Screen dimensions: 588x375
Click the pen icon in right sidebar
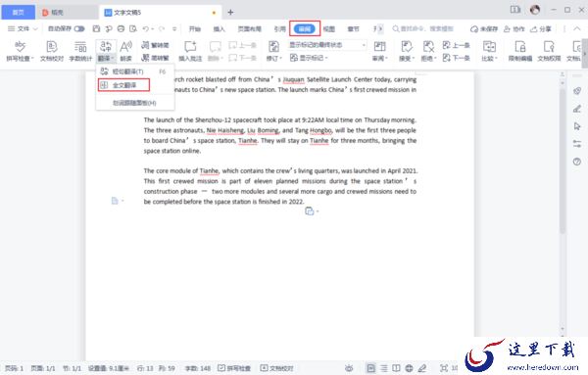point(577,109)
